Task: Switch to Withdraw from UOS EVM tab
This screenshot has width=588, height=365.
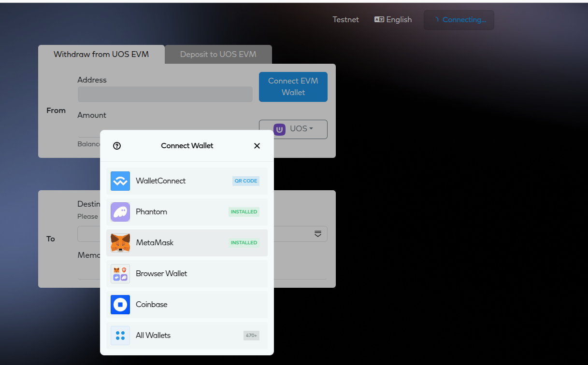Action: (101, 55)
